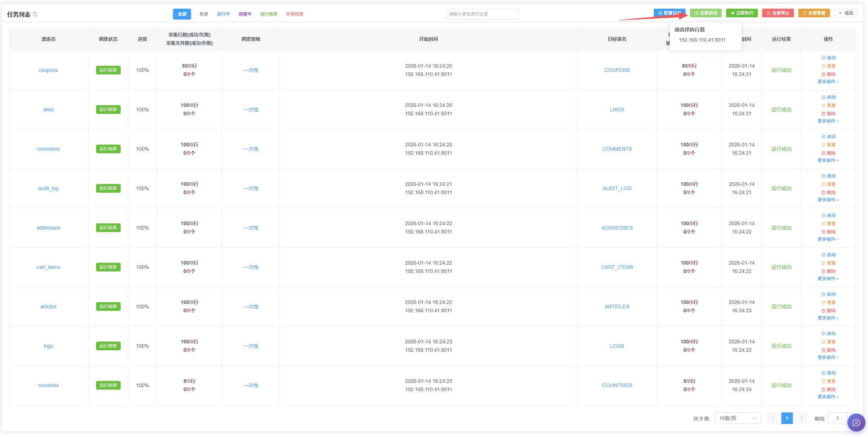
Task: Start the likes task
Action: click(x=828, y=97)
